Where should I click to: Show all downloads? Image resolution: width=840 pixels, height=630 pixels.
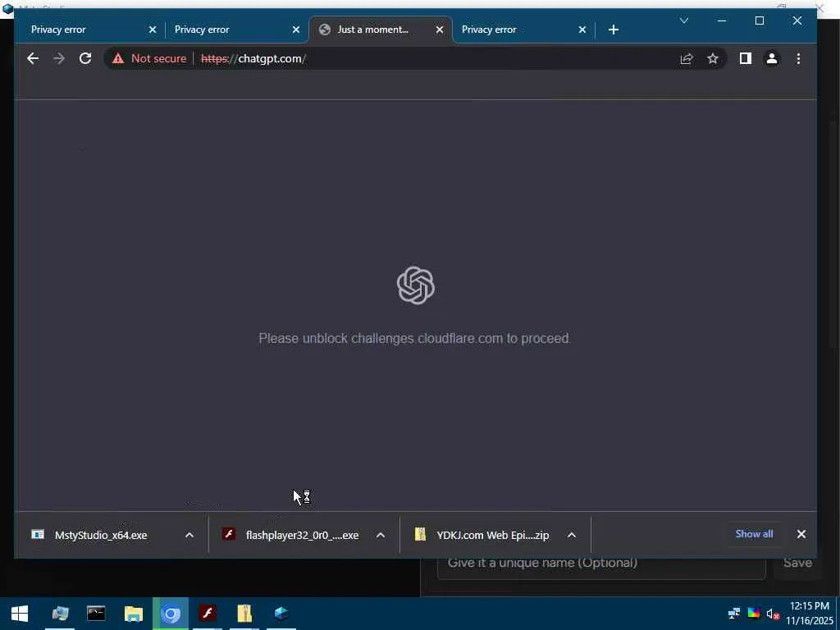[x=754, y=533]
